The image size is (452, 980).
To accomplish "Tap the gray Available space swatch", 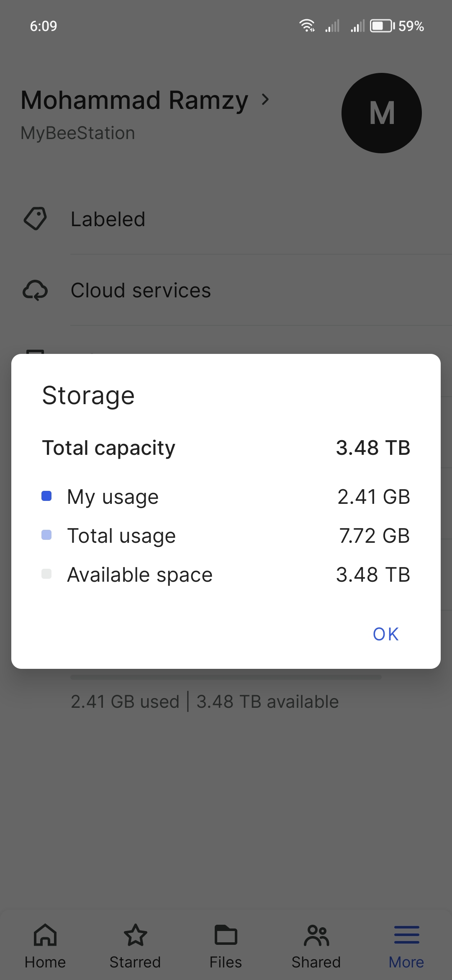I will [x=46, y=574].
